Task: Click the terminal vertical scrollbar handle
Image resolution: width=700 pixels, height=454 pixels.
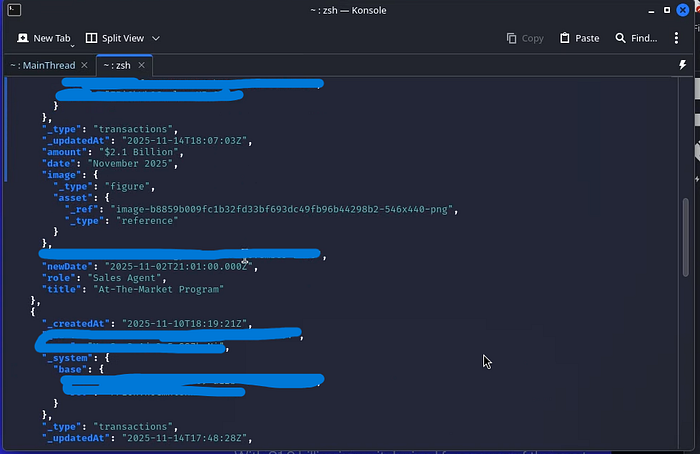Action: 686,237
